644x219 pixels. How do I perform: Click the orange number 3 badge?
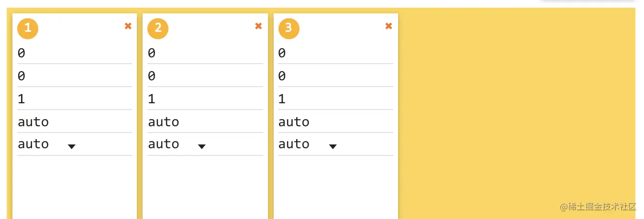[289, 28]
